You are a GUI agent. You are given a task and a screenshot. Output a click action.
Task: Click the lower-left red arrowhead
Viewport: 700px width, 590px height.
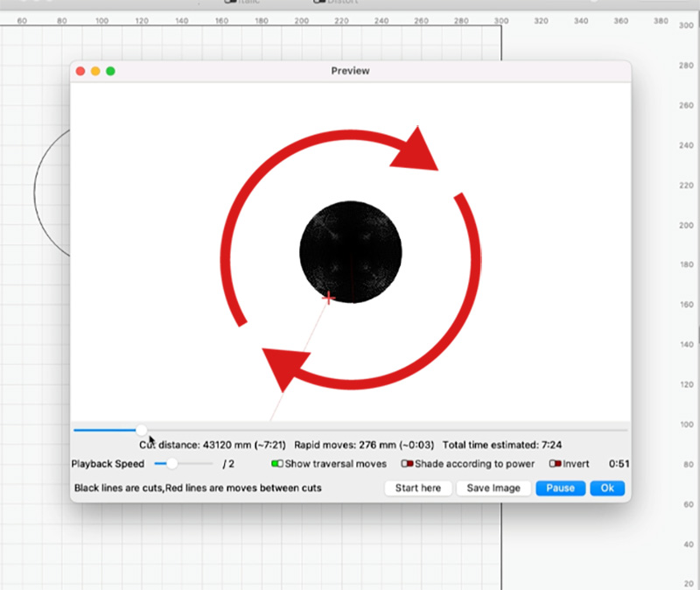click(283, 366)
